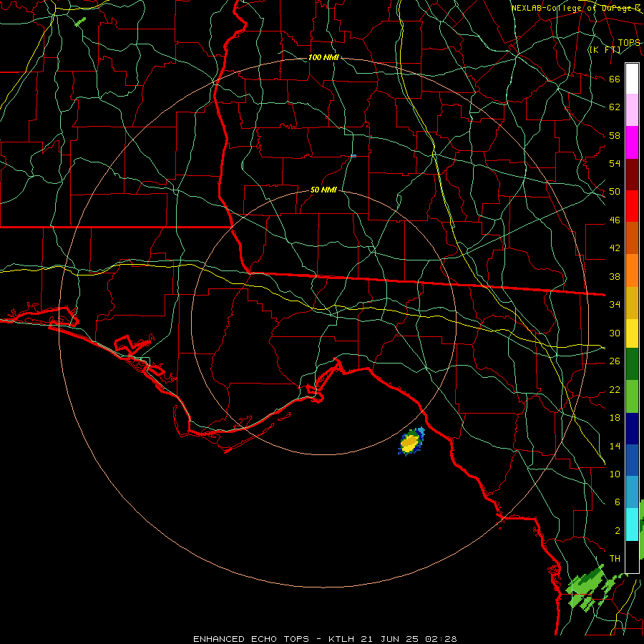Screen dimensions: 644x644
Task: Click the 62 scale label
Action: pos(615,107)
